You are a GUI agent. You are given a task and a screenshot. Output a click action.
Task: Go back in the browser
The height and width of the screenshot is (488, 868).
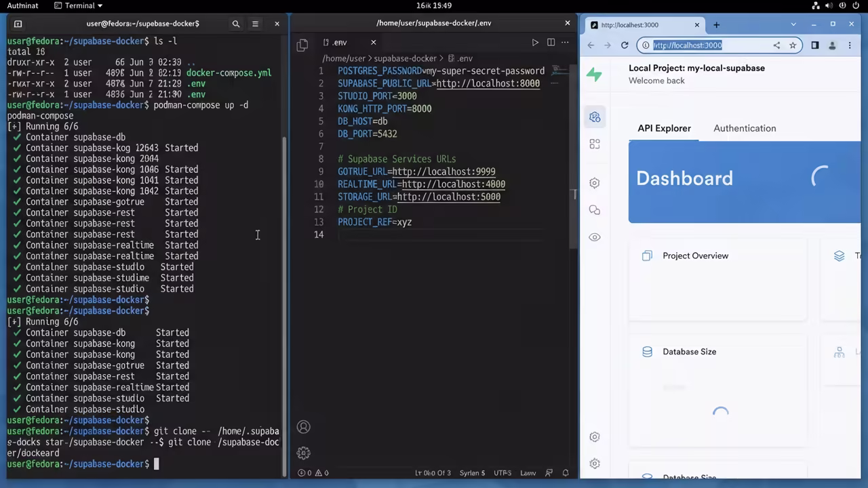pos(591,45)
